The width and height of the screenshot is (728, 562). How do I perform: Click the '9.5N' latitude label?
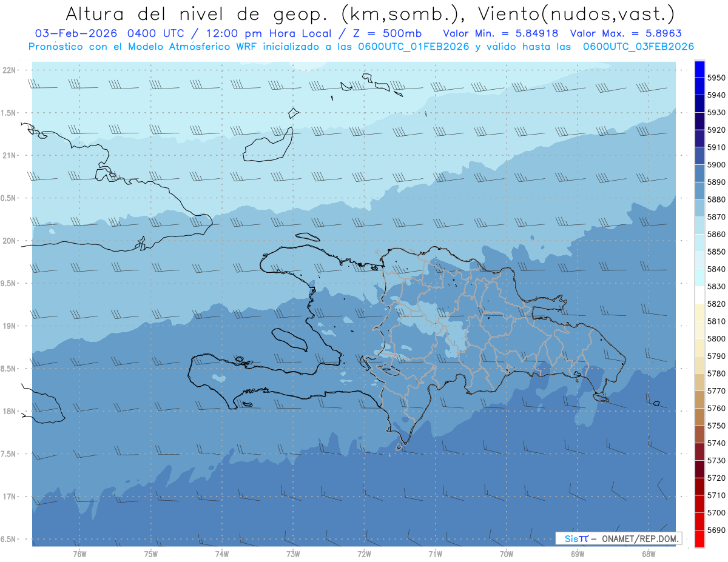[9, 283]
